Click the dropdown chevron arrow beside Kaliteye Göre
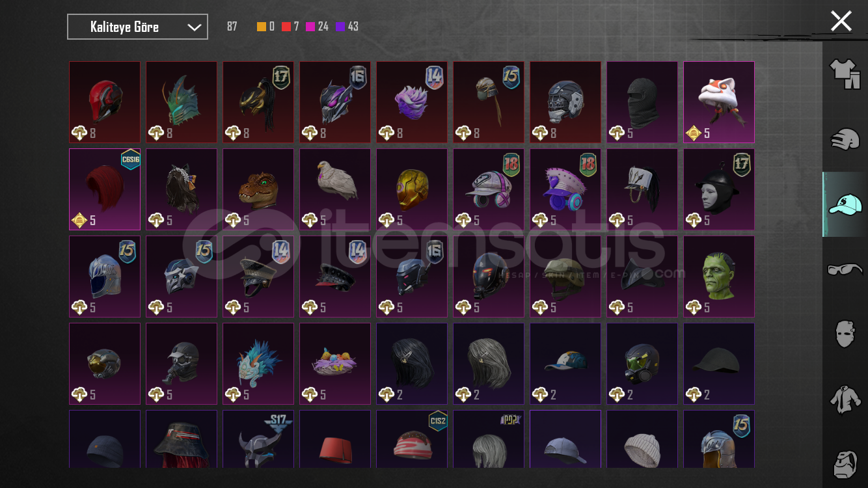 click(194, 27)
